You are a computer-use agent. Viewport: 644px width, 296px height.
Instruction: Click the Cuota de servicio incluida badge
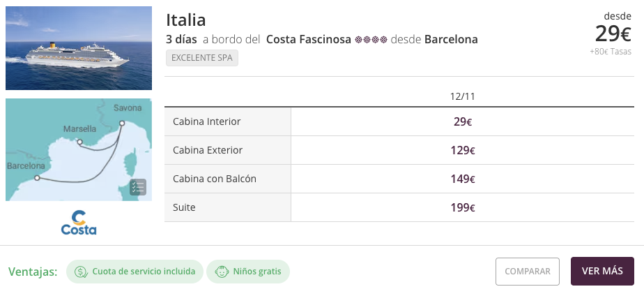135,272
